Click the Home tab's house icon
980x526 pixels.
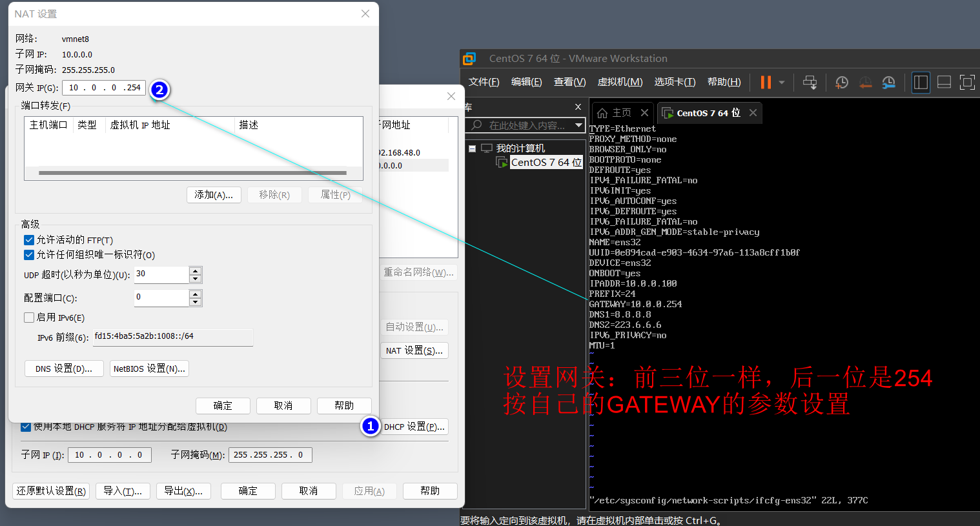pos(602,113)
